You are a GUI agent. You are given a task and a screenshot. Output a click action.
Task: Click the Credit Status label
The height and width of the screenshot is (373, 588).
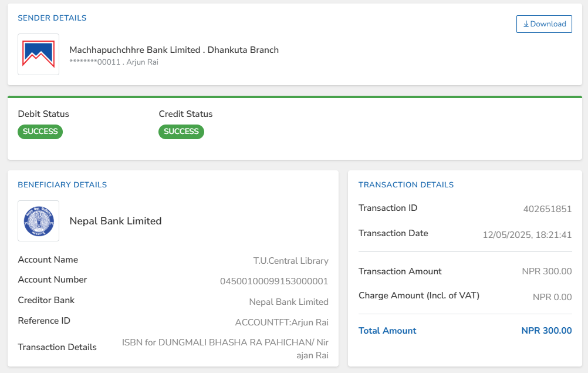click(x=185, y=114)
